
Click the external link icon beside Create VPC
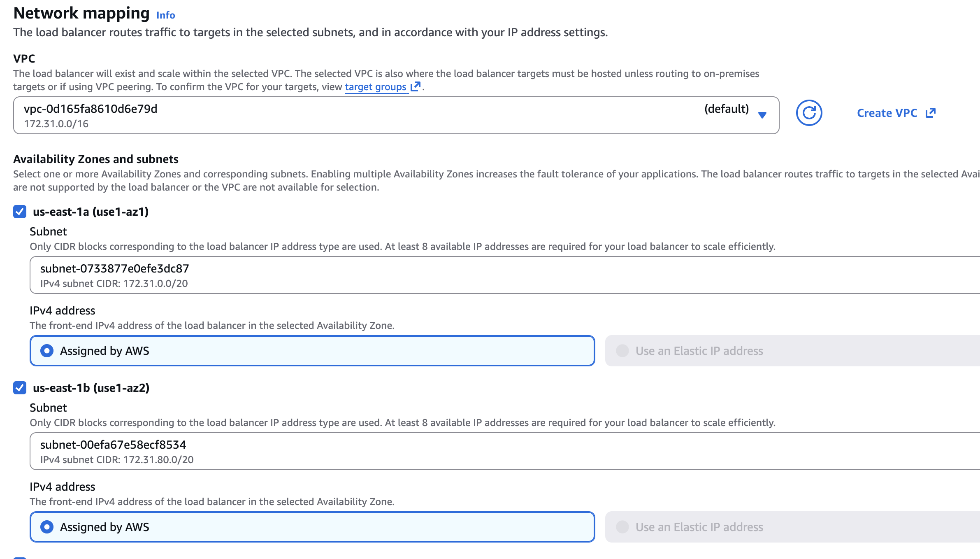tap(930, 113)
